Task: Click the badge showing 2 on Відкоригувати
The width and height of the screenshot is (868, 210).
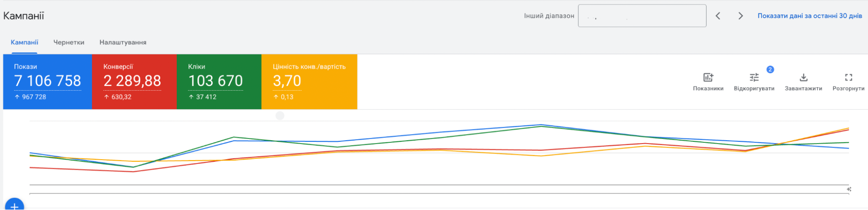Action: tap(770, 69)
